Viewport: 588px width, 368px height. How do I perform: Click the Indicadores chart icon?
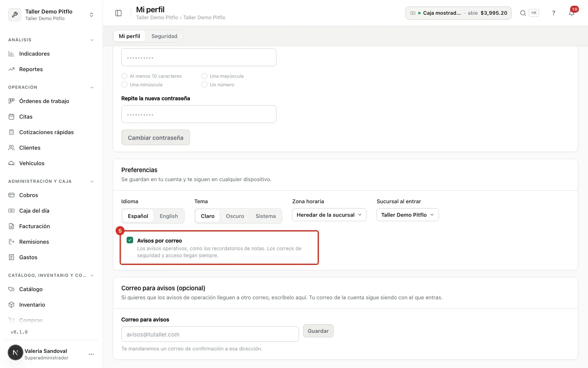click(11, 54)
